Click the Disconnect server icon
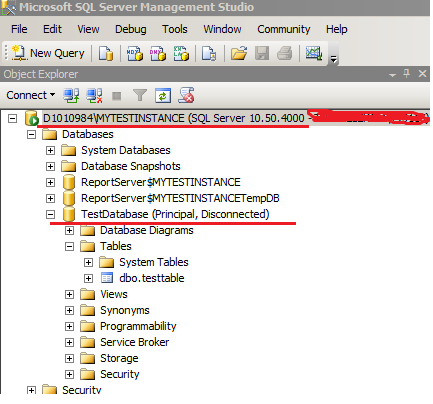Image resolution: width=433 pixels, height=404 pixels. [x=94, y=96]
